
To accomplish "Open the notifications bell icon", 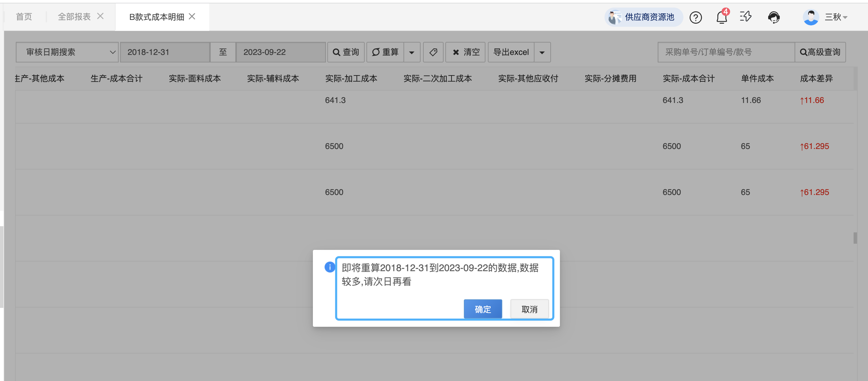I will click(722, 17).
